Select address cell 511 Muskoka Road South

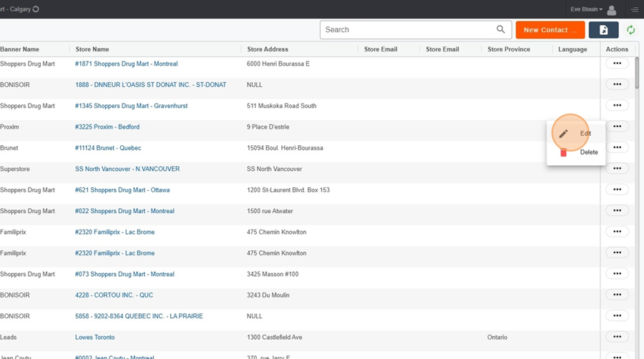[x=281, y=105]
